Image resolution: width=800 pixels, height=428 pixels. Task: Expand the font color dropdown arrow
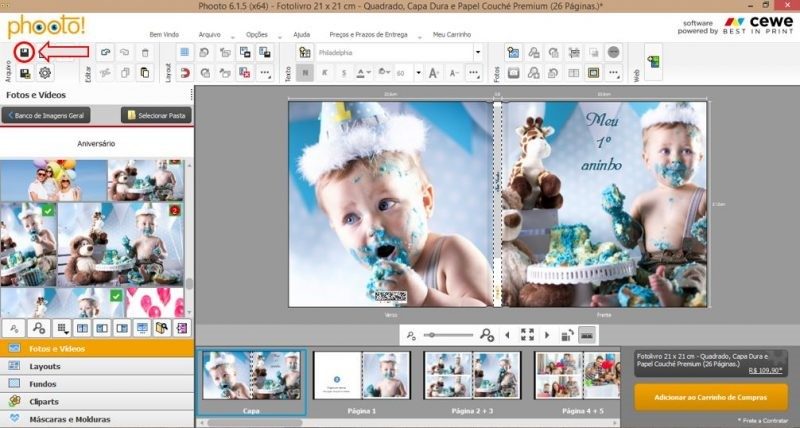pos(371,73)
